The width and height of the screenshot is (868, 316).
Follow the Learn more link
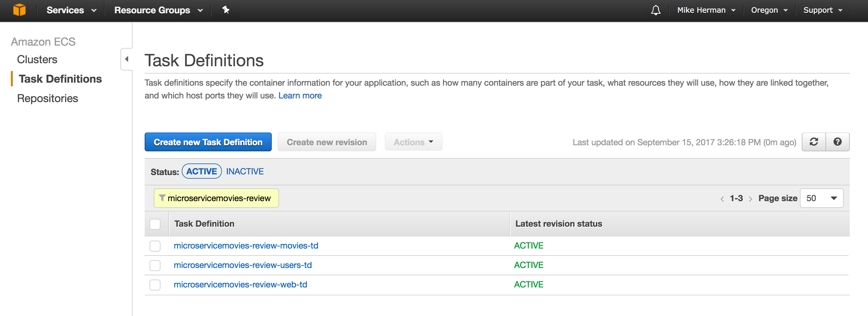tap(300, 95)
